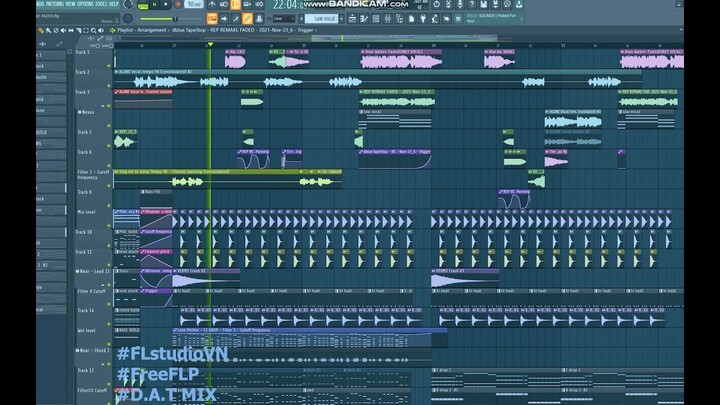Click the stop playback button
This screenshot has height=405, width=720.
[166, 4]
